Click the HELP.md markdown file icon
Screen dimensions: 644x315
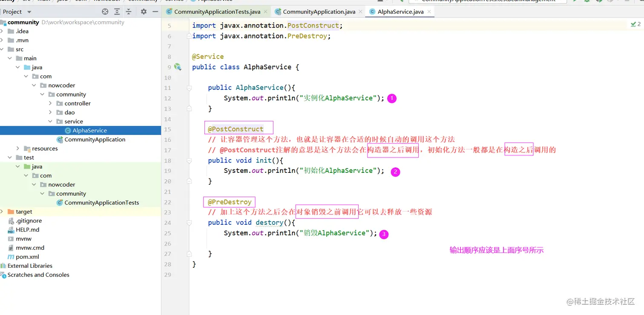click(11, 230)
